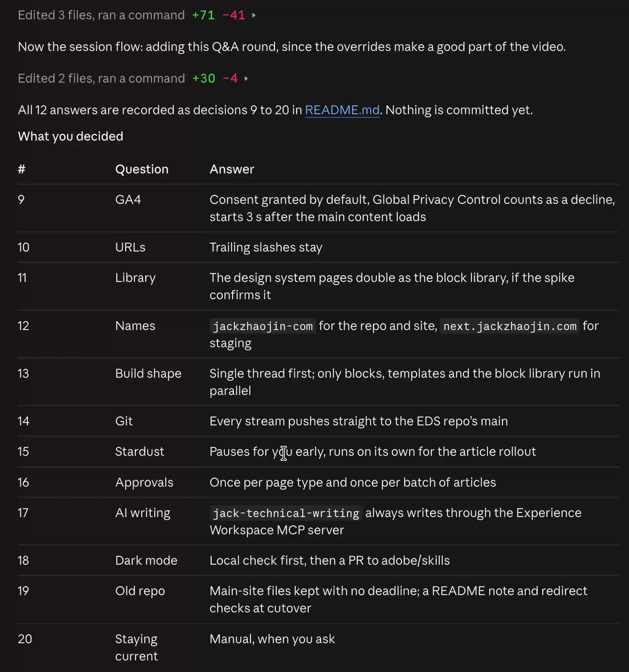629x672 pixels.
Task: Click the +71 added lines count
Action: 204,15
